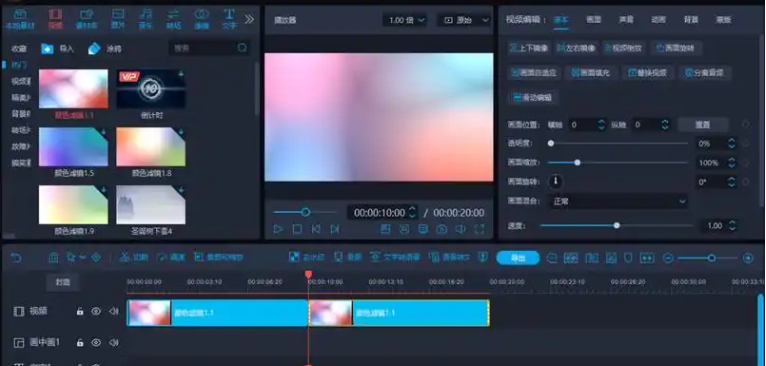Screen dimensions: 766x366
Task: Select the 颜色滤镜1.1 thumbnail
Action: 73,88
